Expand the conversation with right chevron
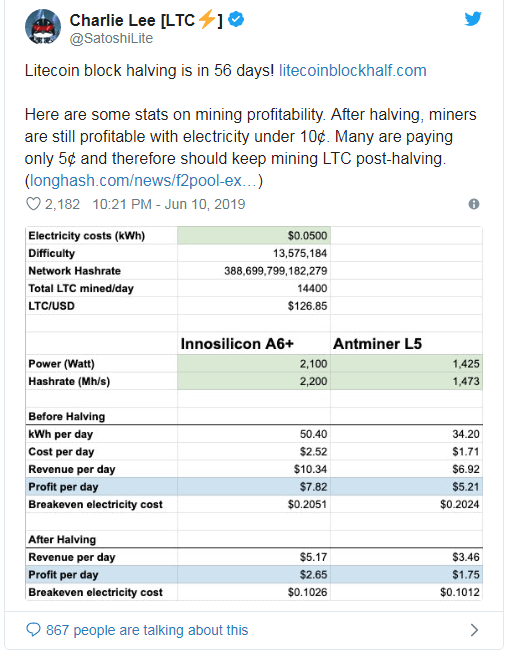 (x=474, y=630)
